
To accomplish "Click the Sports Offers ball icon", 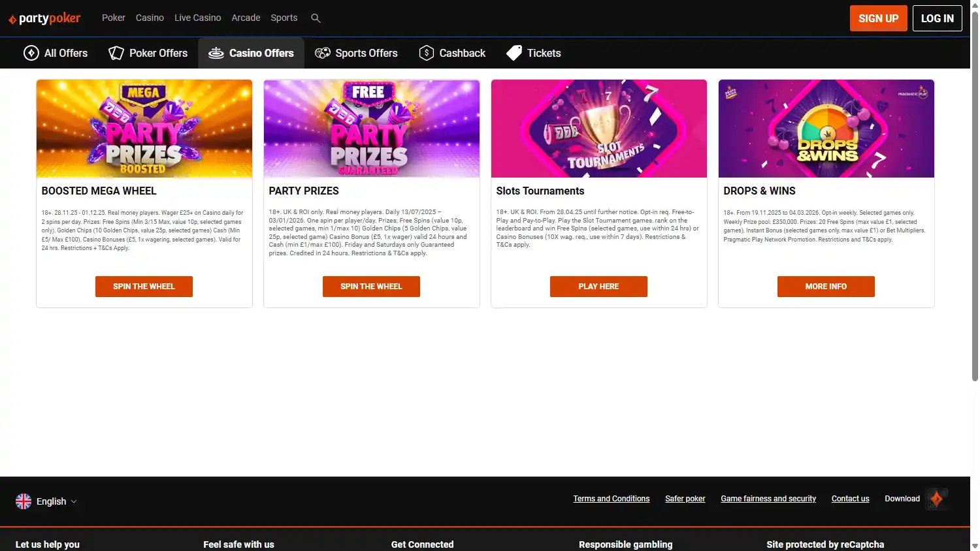I will click(x=323, y=53).
